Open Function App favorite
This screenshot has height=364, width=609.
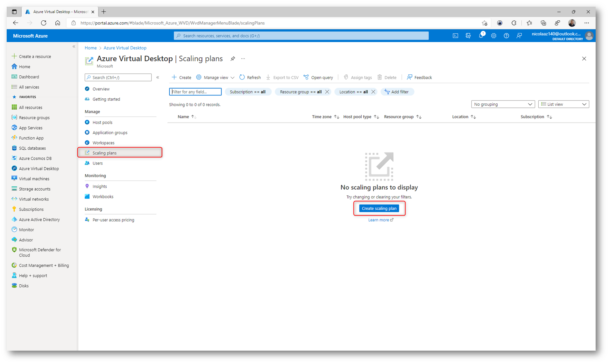[x=31, y=138]
